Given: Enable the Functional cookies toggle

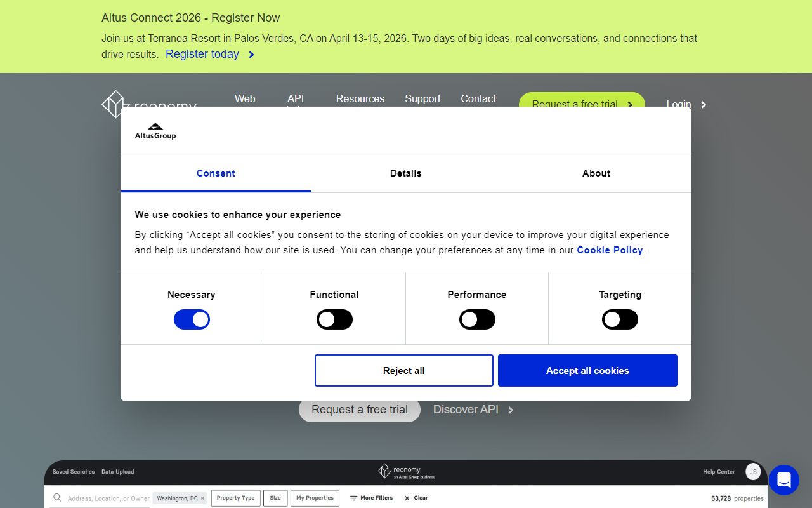Looking at the screenshot, I should 334,319.
